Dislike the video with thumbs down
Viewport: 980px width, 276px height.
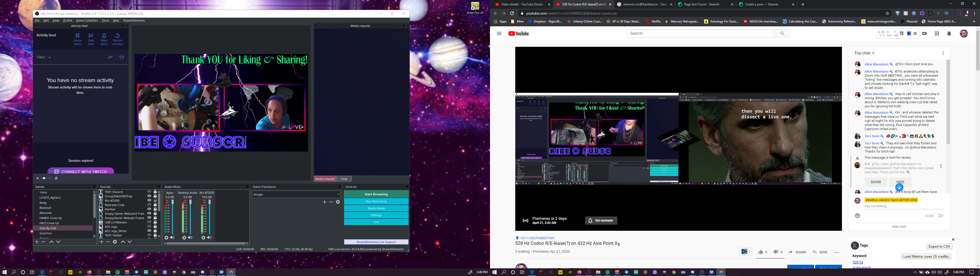(x=776, y=252)
